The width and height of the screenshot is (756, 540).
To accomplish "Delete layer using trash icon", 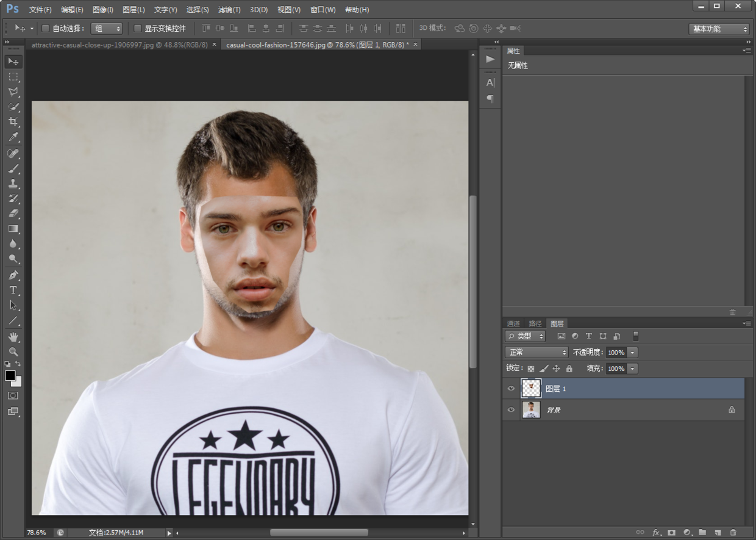I will 733,533.
